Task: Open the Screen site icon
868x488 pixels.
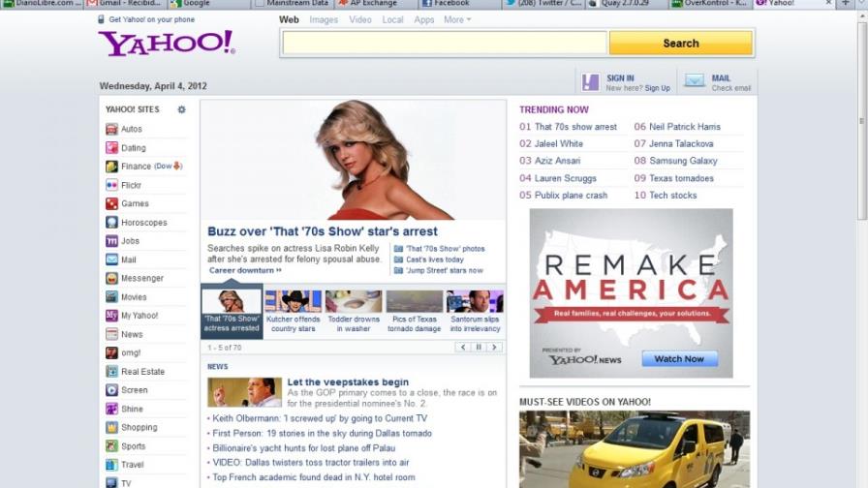Action: [111, 390]
